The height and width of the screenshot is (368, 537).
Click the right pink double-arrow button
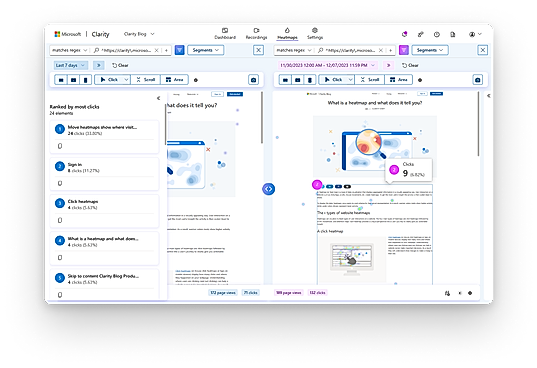point(388,65)
